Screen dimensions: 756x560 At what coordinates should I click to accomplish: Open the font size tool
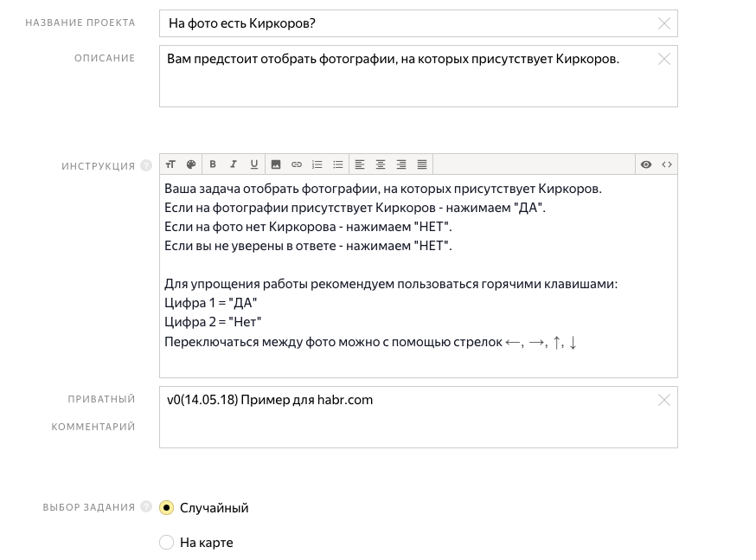[x=170, y=164]
